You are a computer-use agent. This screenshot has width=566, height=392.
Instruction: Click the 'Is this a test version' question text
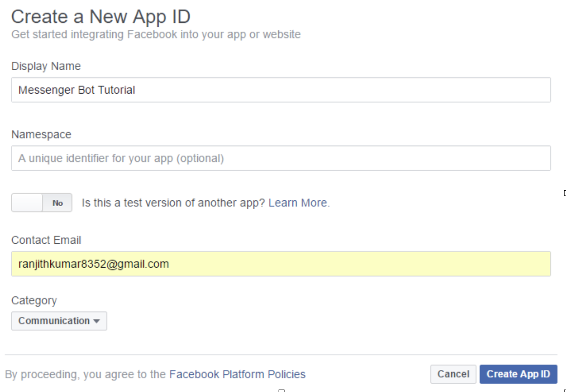pyautogui.click(x=174, y=203)
